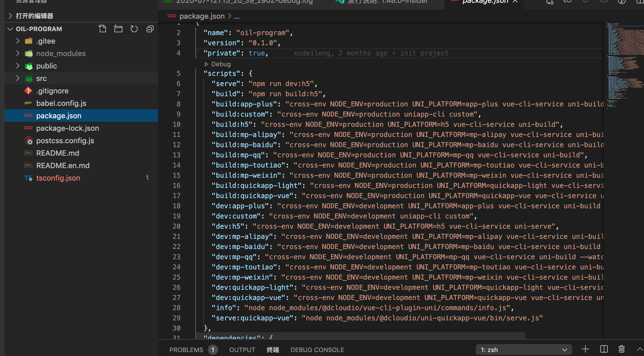This screenshot has height=356, width=644.
Task: Click the New File icon in explorer header
Action: tap(102, 29)
